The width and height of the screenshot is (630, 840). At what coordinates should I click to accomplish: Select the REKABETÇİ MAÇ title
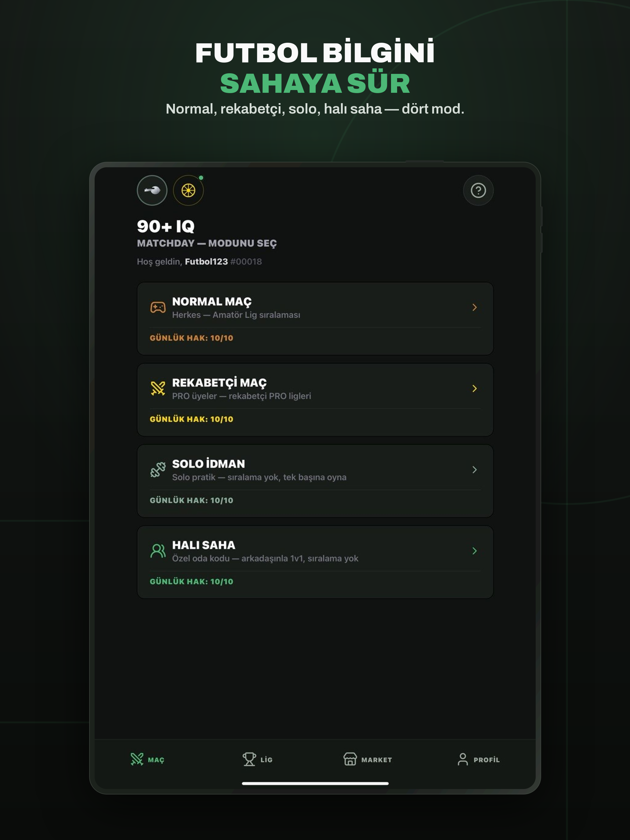(219, 382)
